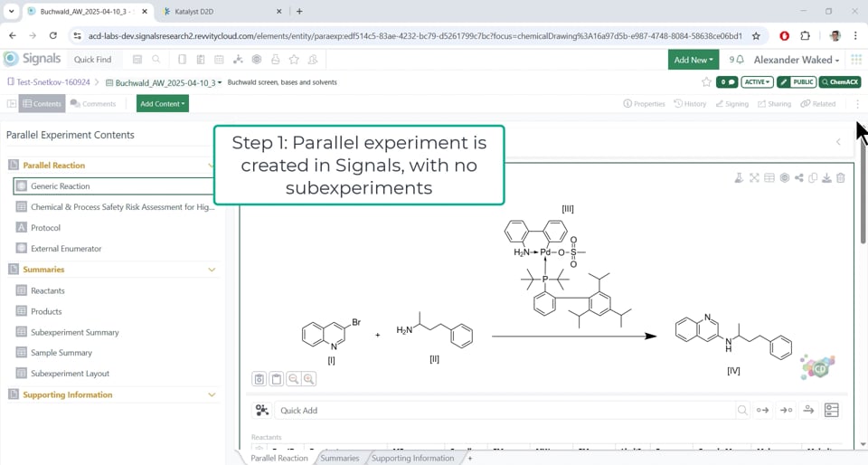Open the notifications bell icon
The height and width of the screenshot is (465, 868).
pos(740,59)
